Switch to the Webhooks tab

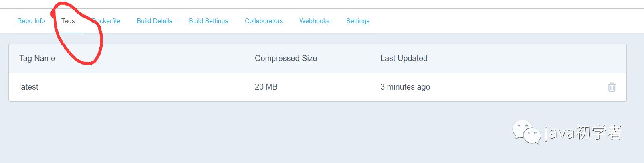click(315, 21)
